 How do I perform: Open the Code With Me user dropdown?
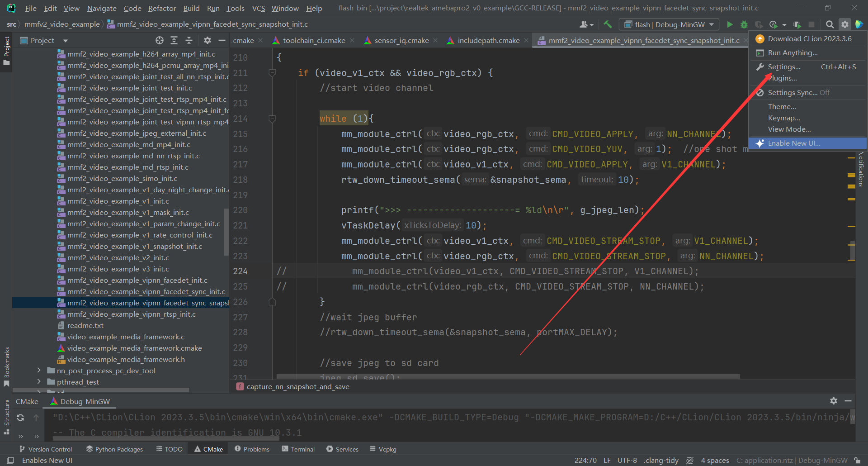[x=587, y=24]
